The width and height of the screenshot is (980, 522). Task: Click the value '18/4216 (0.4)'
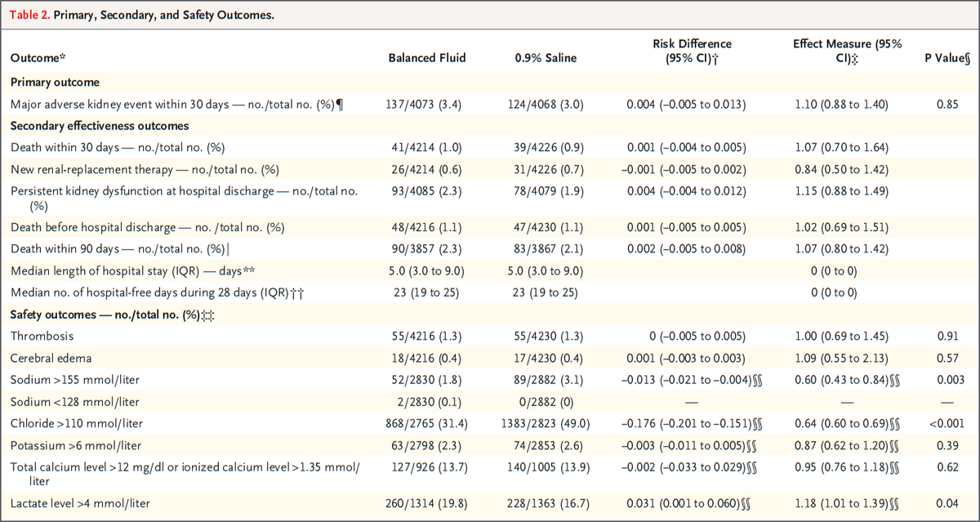pos(425,358)
